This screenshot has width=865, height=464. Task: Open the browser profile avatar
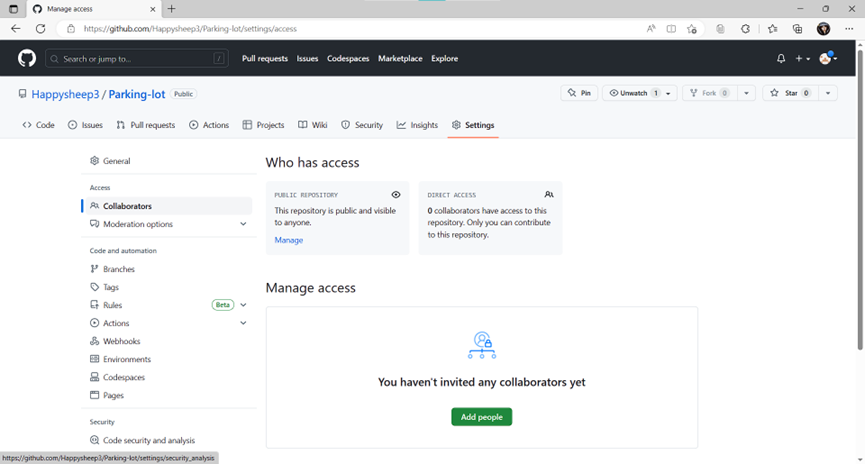click(824, 29)
